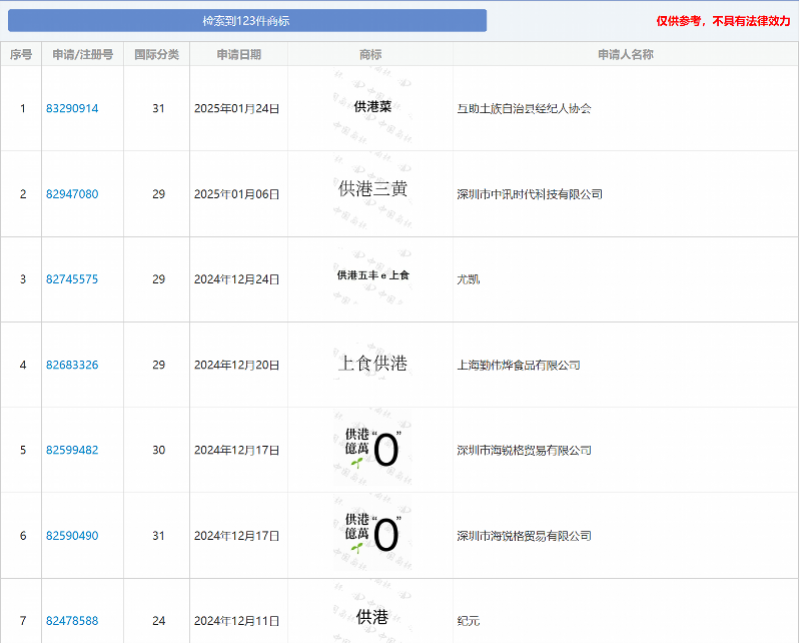The width and height of the screenshot is (800, 643).
Task: Select applicant 尤凯
Action: [x=468, y=279]
